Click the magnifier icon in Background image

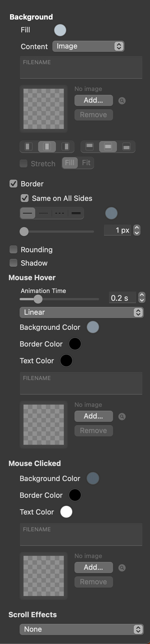(x=122, y=101)
